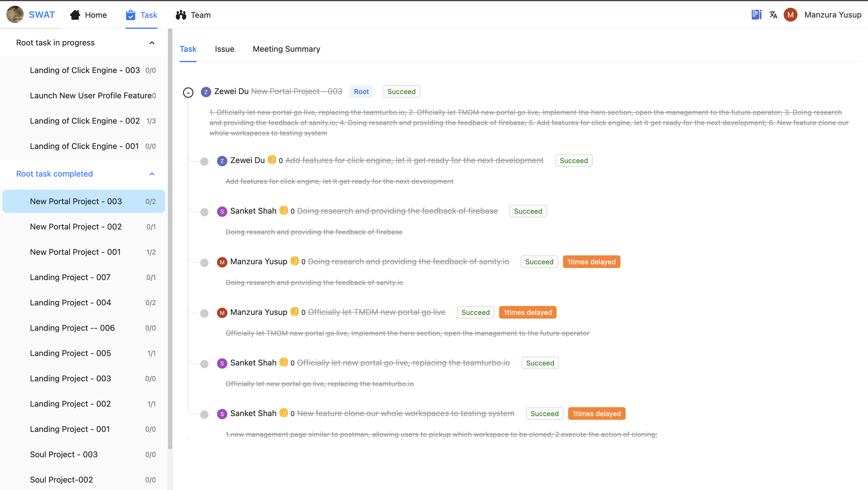Screen dimensions: 868x490
Task: Click Manzura Yusup's profile avatar
Action: 790,15
